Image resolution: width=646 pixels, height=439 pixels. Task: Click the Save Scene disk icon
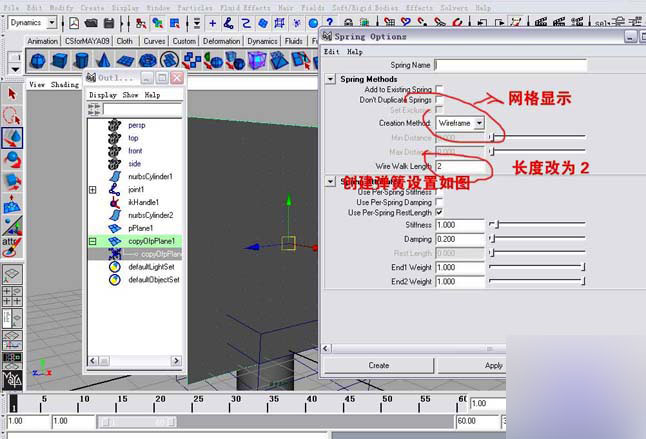point(109,23)
